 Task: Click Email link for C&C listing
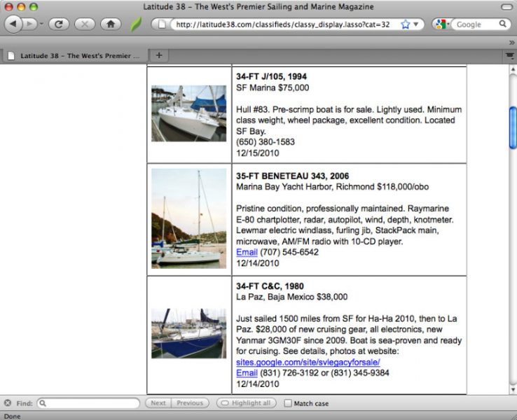pyautogui.click(x=247, y=373)
